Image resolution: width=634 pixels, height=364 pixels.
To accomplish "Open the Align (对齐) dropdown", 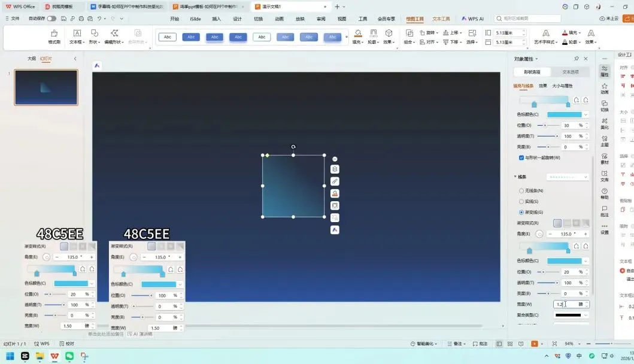I will [x=429, y=42].
